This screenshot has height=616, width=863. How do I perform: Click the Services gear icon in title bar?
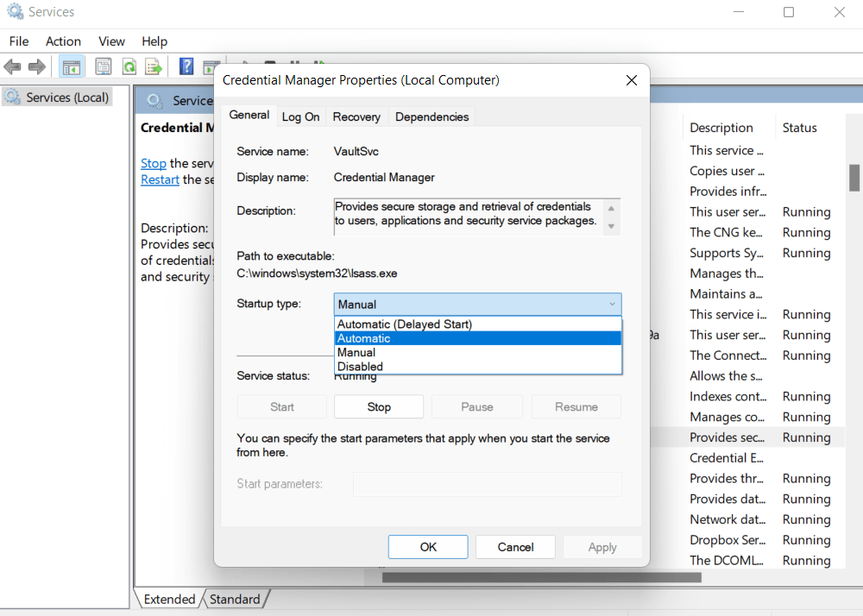tap(15, 11)
